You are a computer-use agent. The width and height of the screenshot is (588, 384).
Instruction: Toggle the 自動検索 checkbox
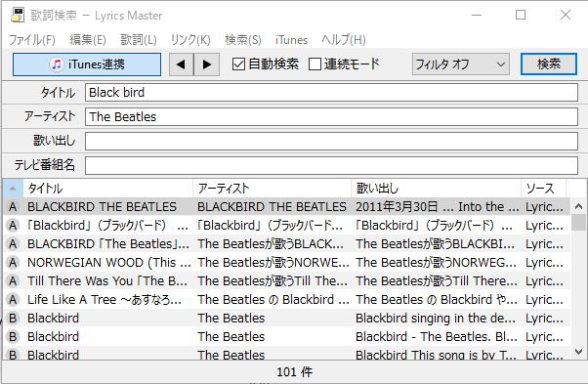pos(265,64)
